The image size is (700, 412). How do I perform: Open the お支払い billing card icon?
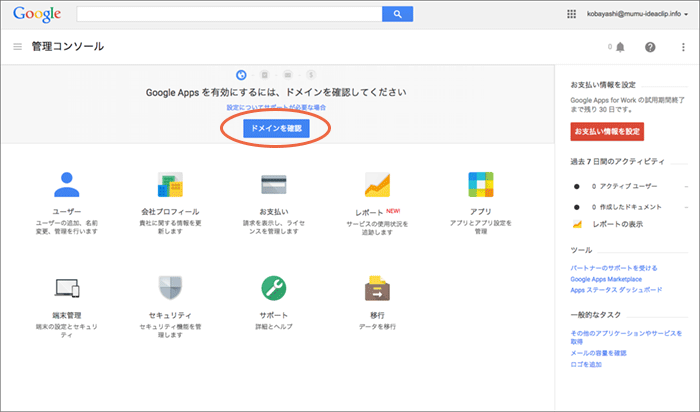coord(274,184)
